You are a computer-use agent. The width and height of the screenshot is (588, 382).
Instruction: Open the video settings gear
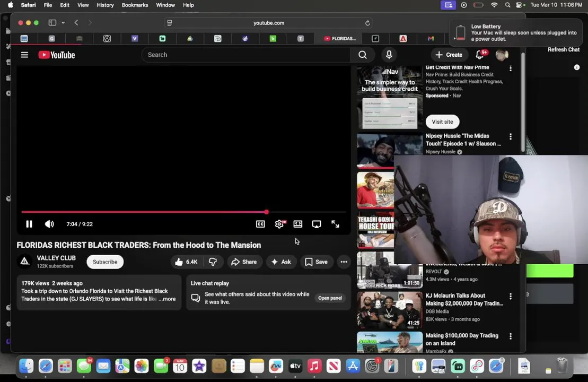279,224
